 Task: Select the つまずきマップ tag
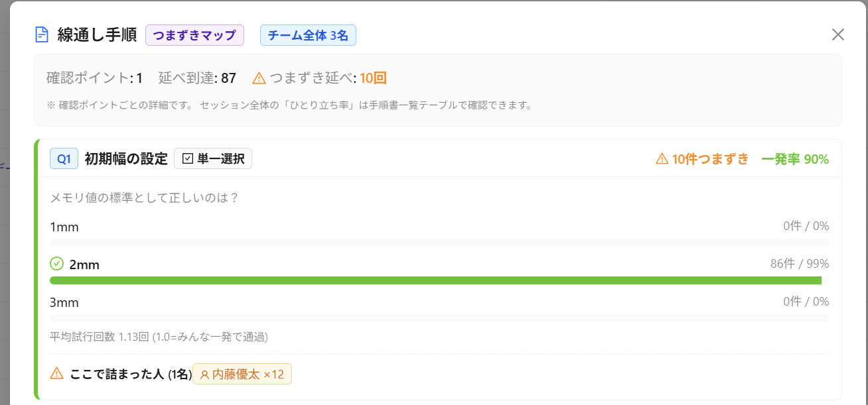coord(194,35)
